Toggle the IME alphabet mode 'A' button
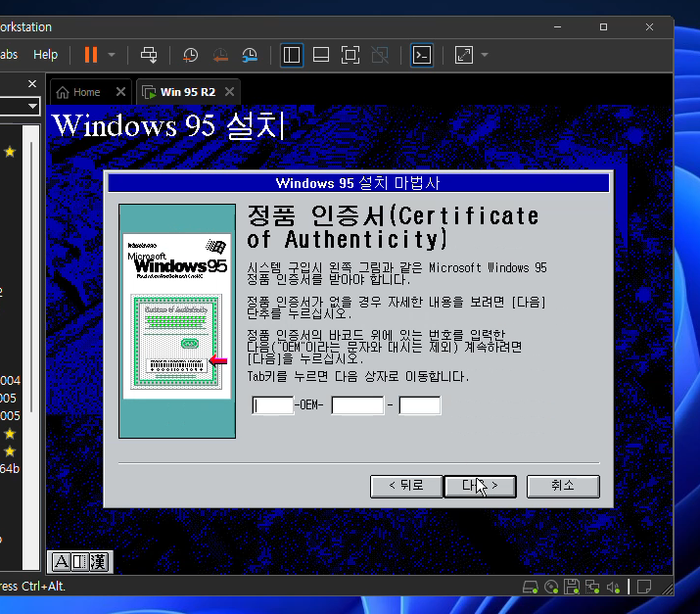The width and height of the screenshot is (700, 614). [61, 562]
